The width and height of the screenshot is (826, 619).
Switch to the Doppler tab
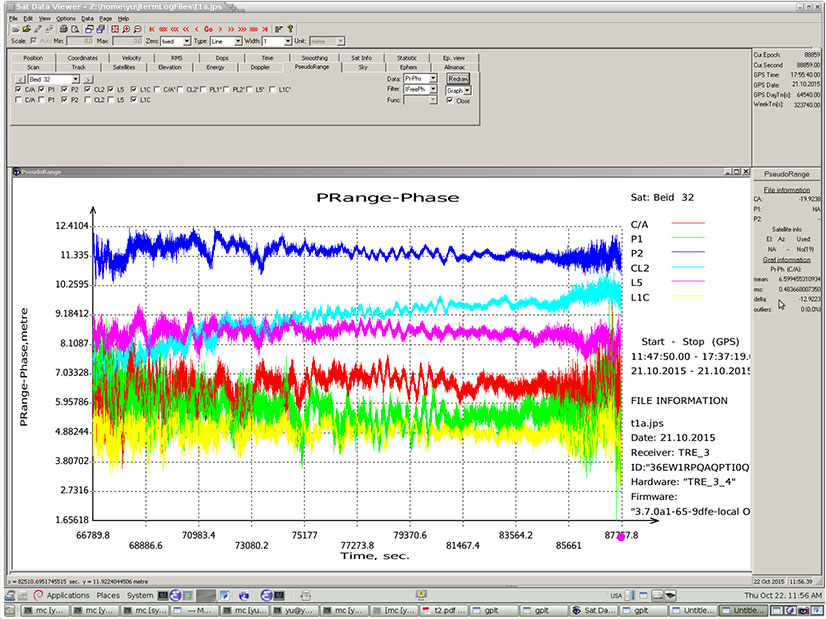click(x=259, y=67)
